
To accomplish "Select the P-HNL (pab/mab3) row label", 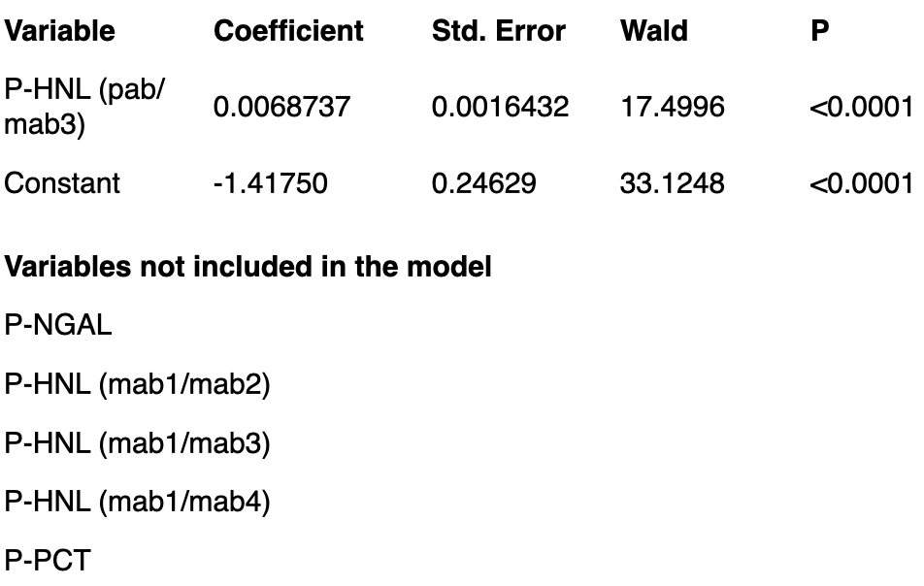I will [84, 107].
